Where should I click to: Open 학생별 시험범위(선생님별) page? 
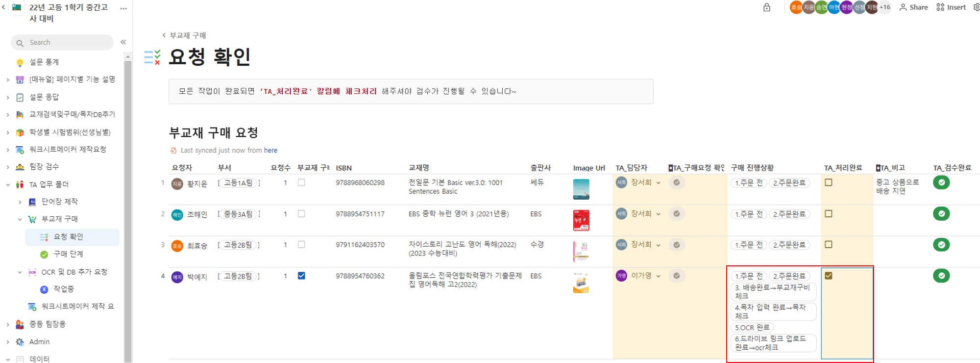(x=70, y=132)
